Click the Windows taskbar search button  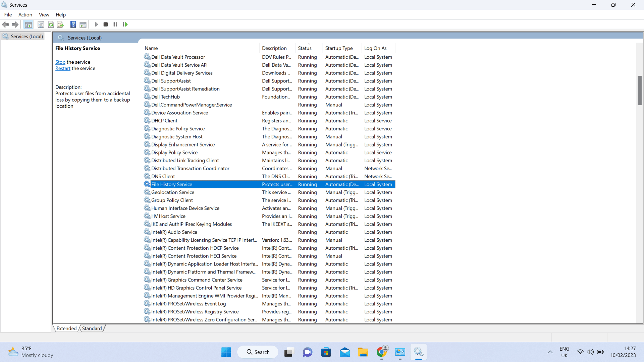258,352
